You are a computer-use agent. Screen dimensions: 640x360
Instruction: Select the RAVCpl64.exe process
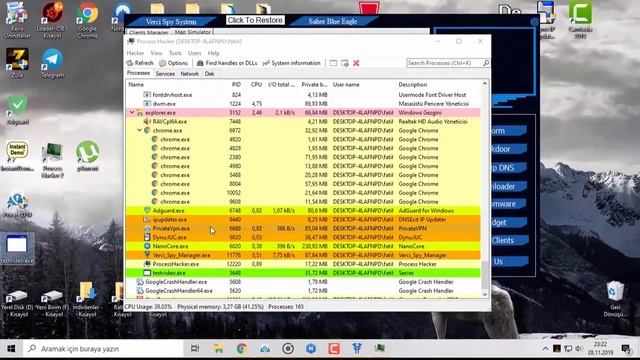[x=304, y=121]
